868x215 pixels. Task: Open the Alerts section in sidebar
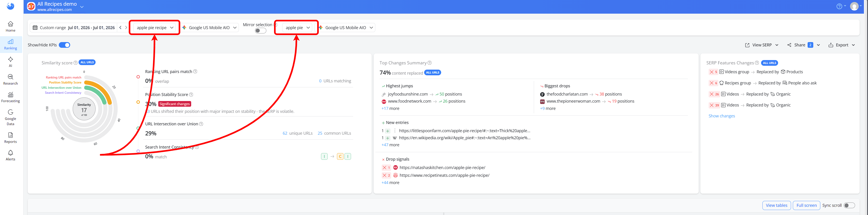pyautogui.click(x=10, y=155)
